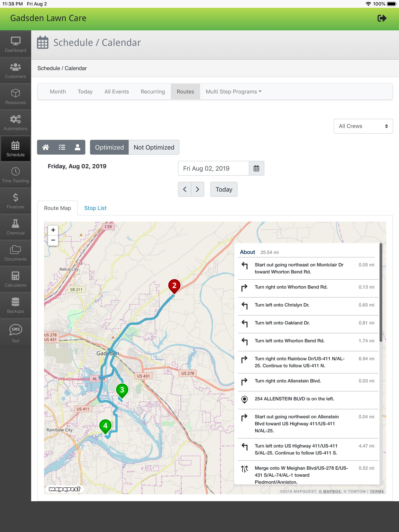Open Chemical section in sidebar
This screenshot has width=399, height=532.
[15, 227]
